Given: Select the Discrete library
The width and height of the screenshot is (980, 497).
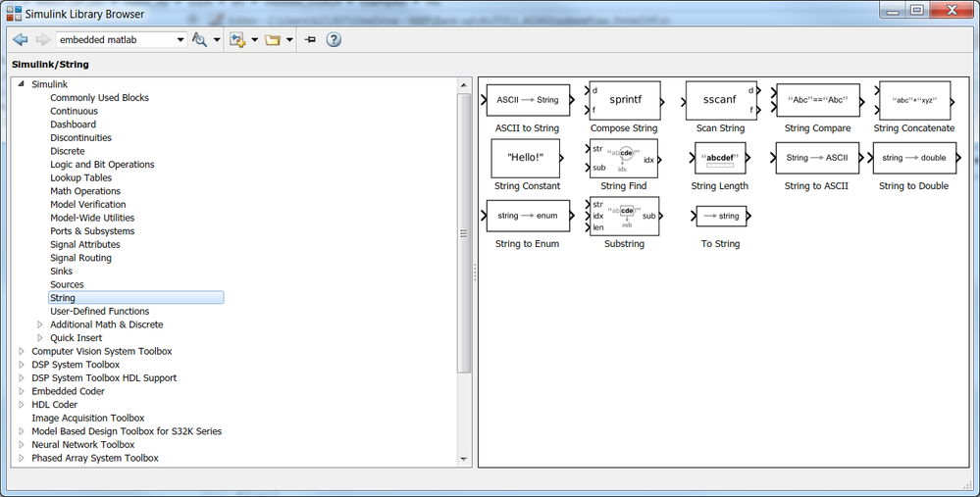Looking at the screenshot, I should [x=68, y=151].
